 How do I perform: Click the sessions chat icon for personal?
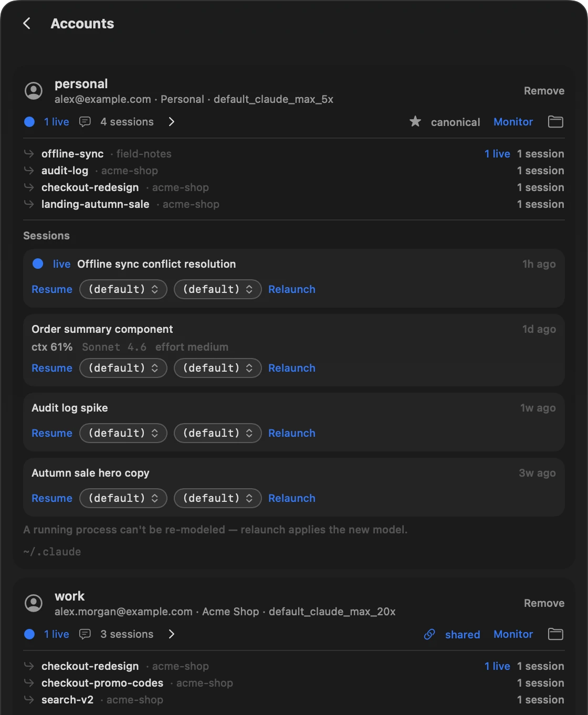pyautogui.click(x=85, y=122)
